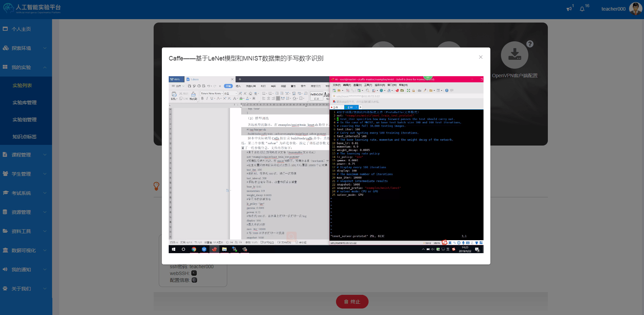Click the megaphone announcements icon
This screenshot has height=315, width=644.
(x=569, y=9)
